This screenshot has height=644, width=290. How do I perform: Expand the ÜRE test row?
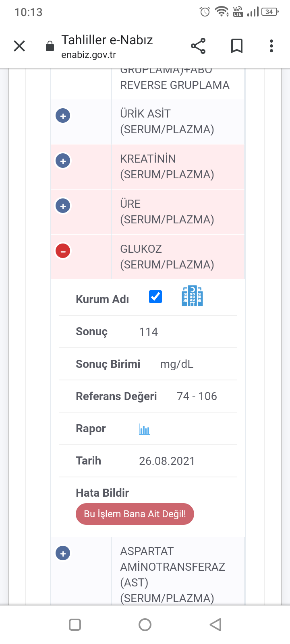click(63, 206)
